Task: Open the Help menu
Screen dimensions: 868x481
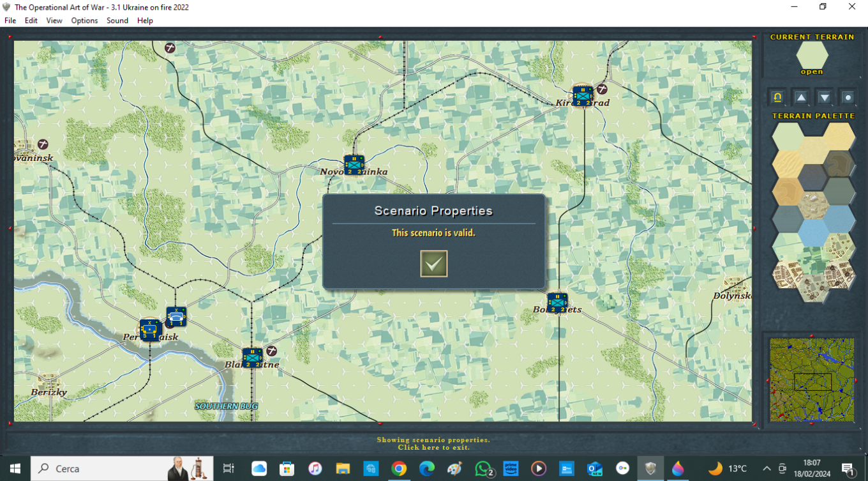Action: click(x=145, y=20)
